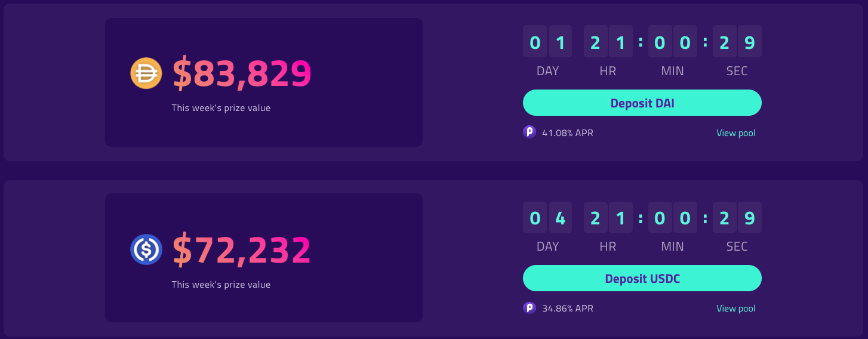Click the DAI pool's day counter showing 01

[547, 42]
